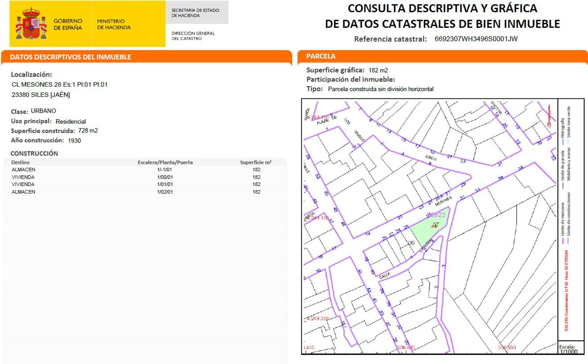Click the Clase value 'URBANO'

44,111
